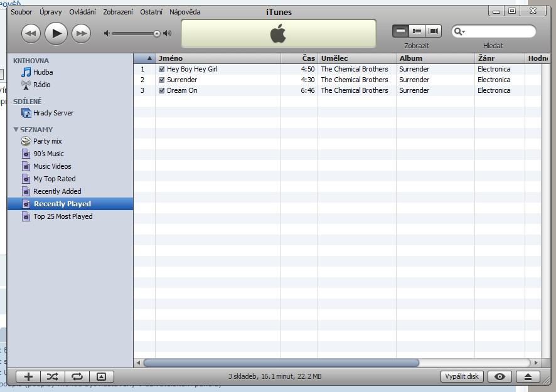This screenshot has height=392, width=556.
Task: Open My Top Rated playlist icon
Action: tap(26, 179)
